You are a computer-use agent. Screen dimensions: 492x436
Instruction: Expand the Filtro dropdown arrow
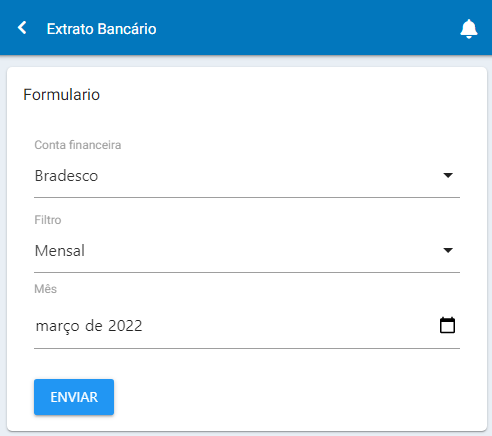tap(448, 250)
